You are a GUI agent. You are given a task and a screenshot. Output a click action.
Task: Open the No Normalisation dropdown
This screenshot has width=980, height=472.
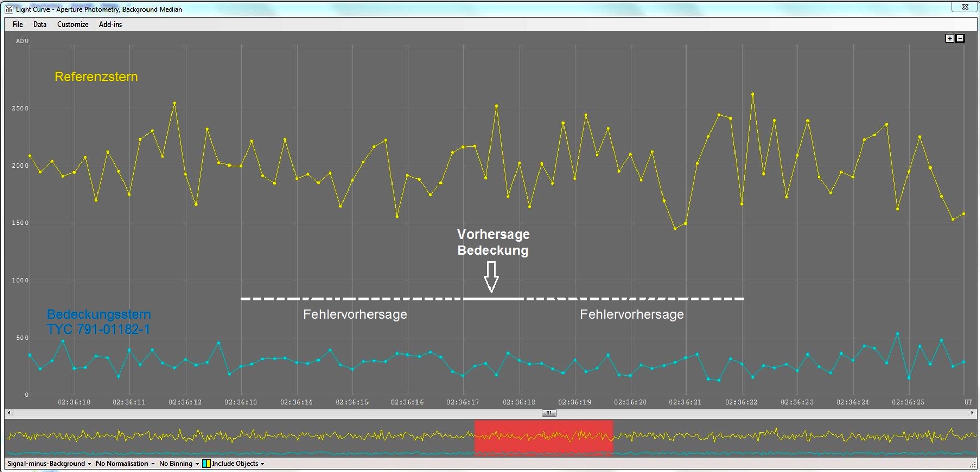125,464
